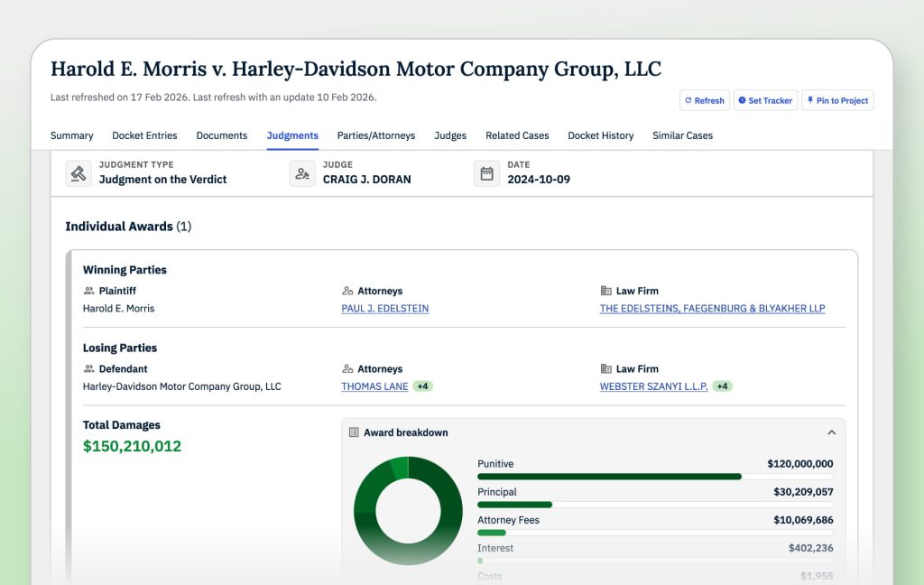Expand the +4 attorneys badge next to Thomas Lane
Screen dimensions: 924x585
[x=422, y=386]
